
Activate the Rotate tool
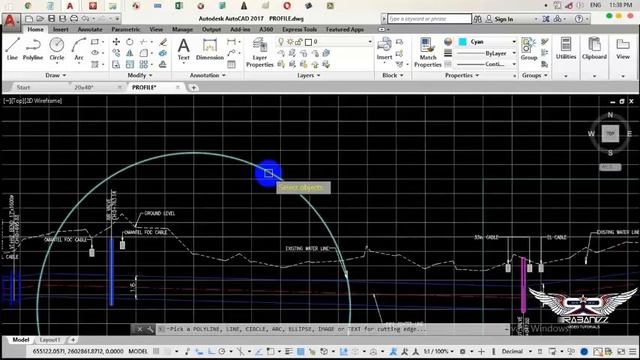(129, 42)
